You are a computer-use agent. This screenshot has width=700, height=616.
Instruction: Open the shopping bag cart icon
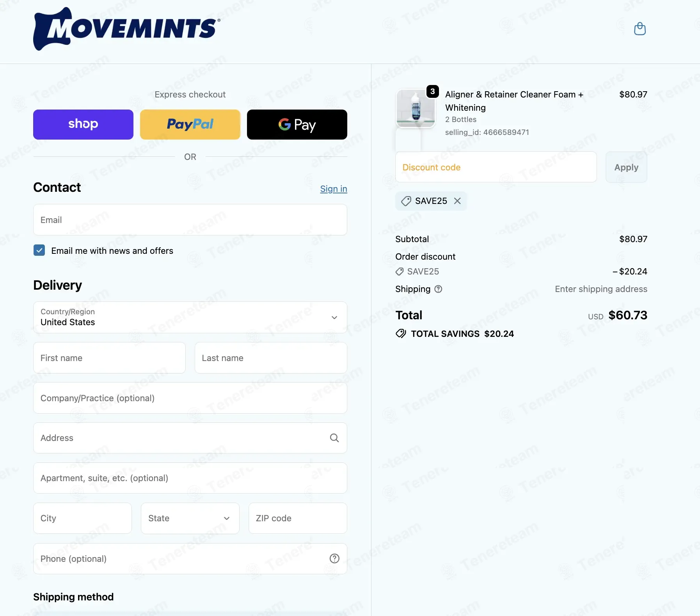[x=640, y=29]
